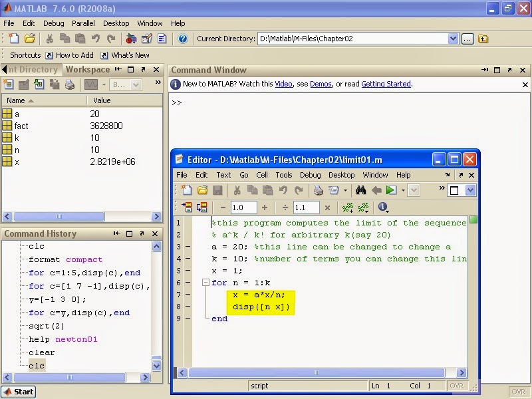Click the browse for folder button
Screen dimensions: 532x399
[467, 39]
